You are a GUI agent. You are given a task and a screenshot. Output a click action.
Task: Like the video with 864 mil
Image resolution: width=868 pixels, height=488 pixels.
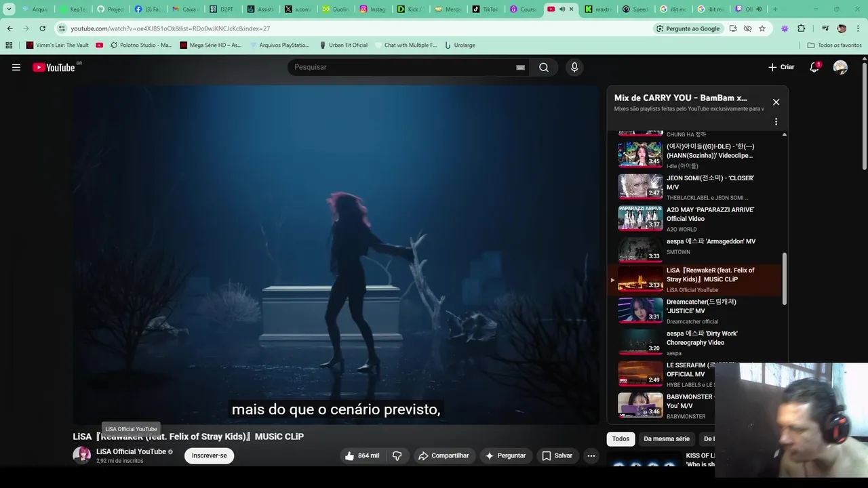click(362, 455)
